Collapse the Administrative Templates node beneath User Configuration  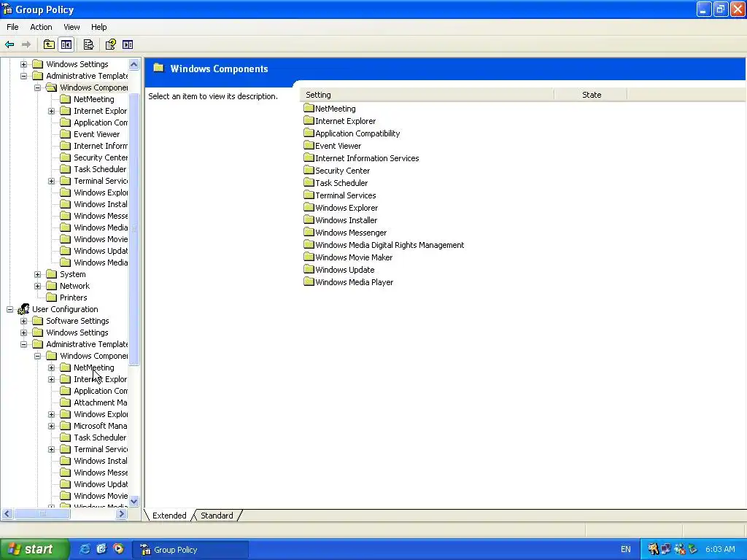click(24, 344)
